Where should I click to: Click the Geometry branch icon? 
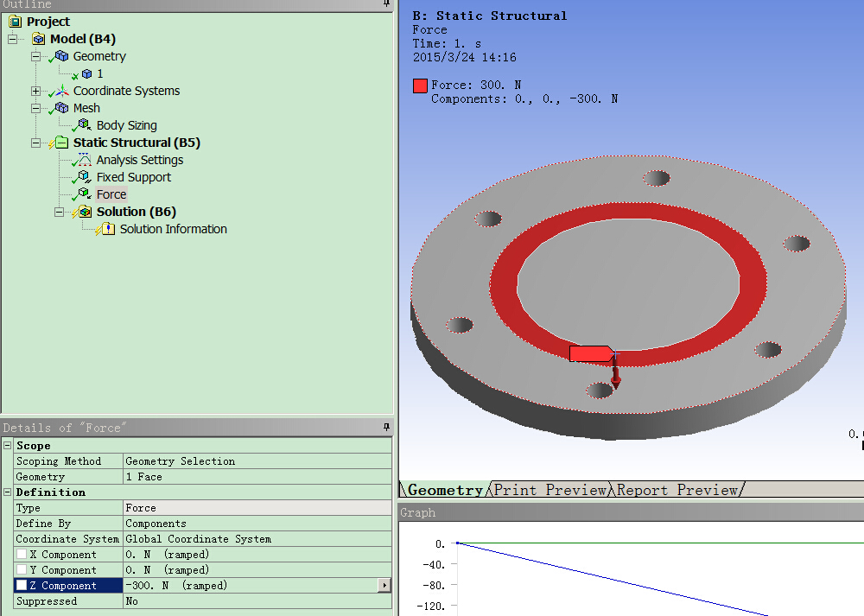(x=61, y=56)
